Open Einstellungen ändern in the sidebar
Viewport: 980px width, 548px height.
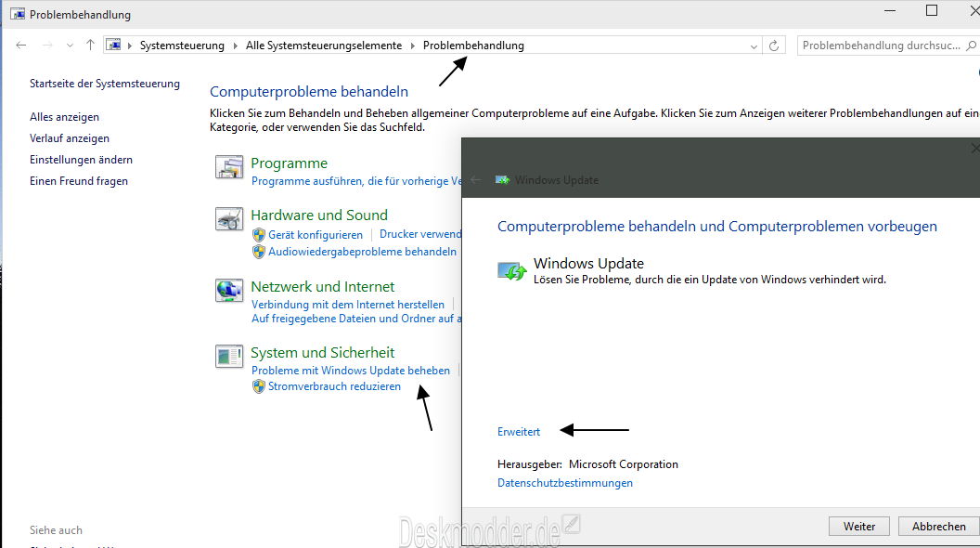(82, 160)
